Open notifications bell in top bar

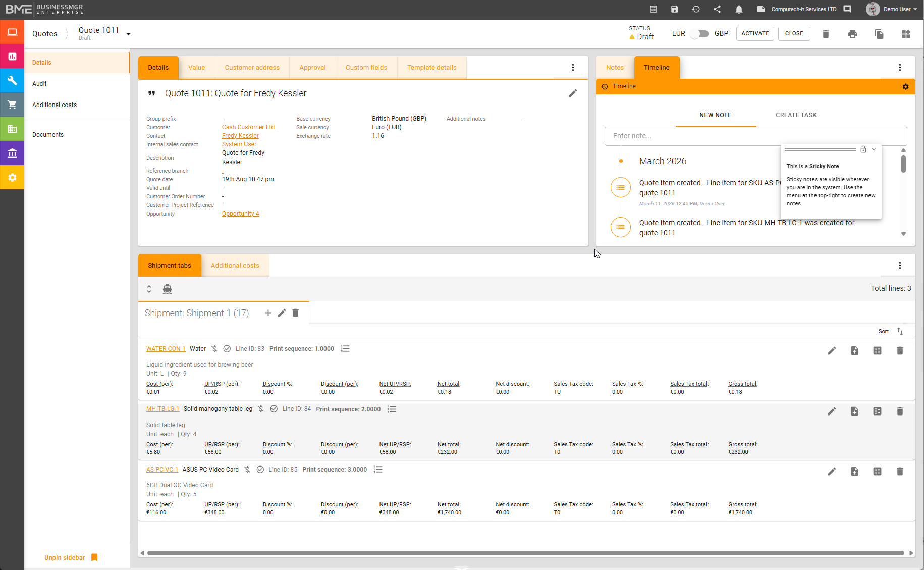(739, 9)
